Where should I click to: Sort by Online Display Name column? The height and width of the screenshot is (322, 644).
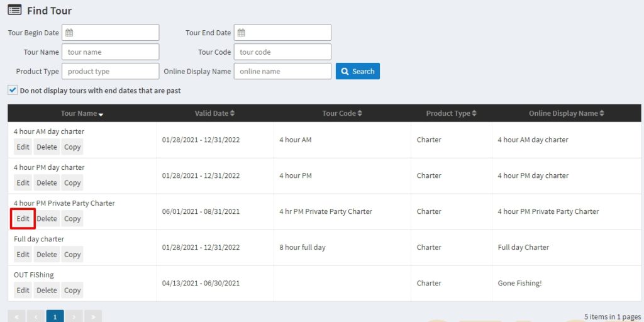(566, 113)
